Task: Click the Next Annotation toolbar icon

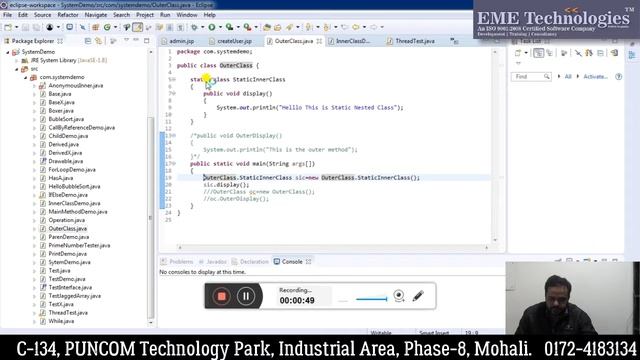Action: click(309, 27)
